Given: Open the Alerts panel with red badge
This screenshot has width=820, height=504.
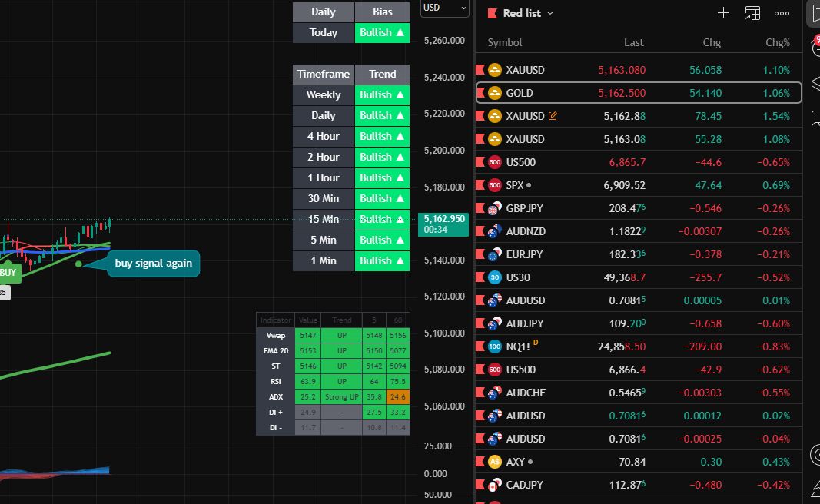Looking at the screenshot, I should 816,46.
